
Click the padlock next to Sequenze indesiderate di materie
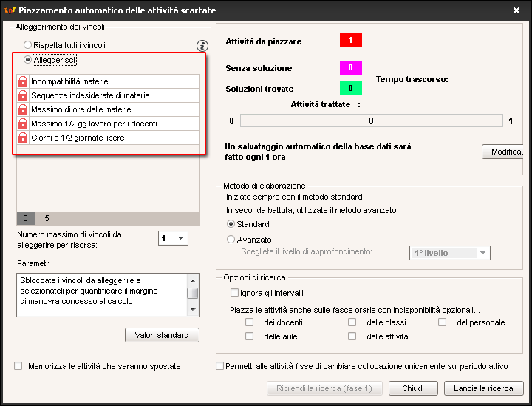click(23, 95)
